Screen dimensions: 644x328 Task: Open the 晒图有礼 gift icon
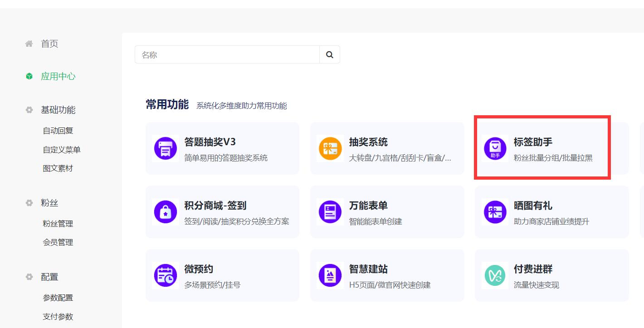click(495, 212)
